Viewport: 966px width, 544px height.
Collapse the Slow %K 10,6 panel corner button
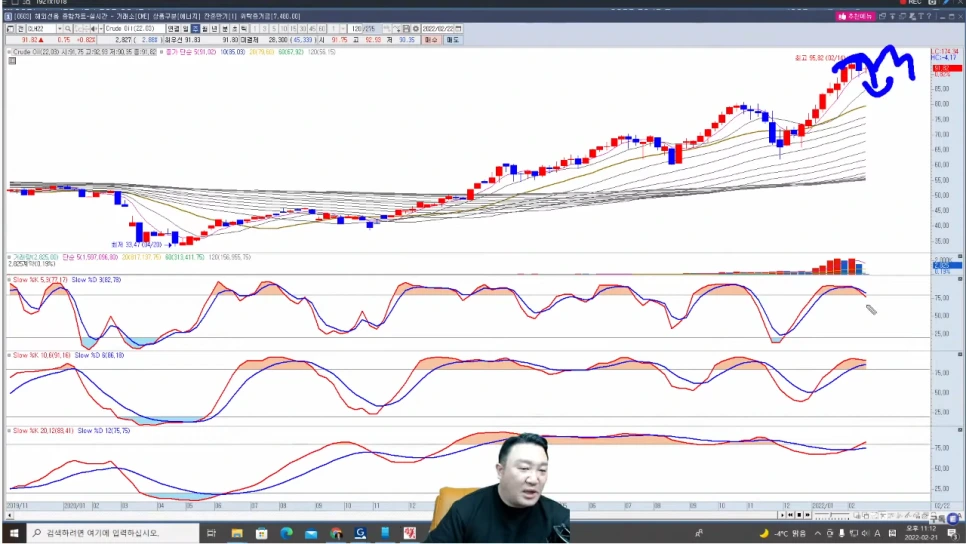960,354
